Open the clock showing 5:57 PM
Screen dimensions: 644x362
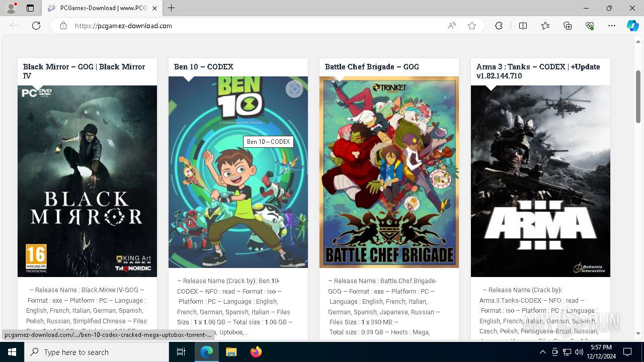(x=601, y=352)
